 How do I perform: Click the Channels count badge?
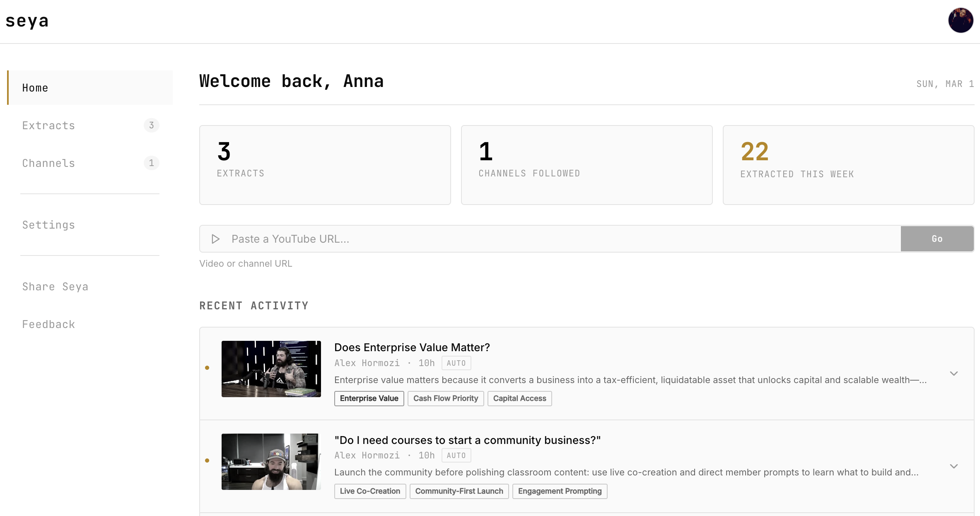tap(151, 163)
